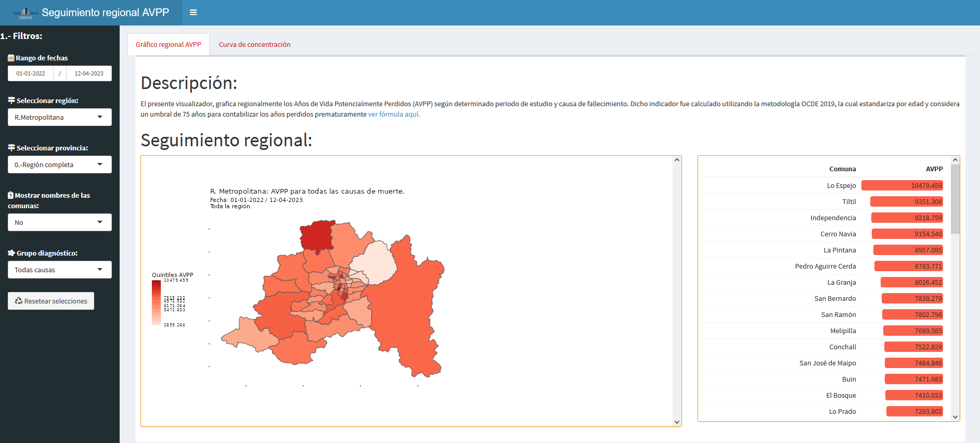Open the region dropdown showing R.Metropolitana
980x443 pixels.
(x=59, y=117)
